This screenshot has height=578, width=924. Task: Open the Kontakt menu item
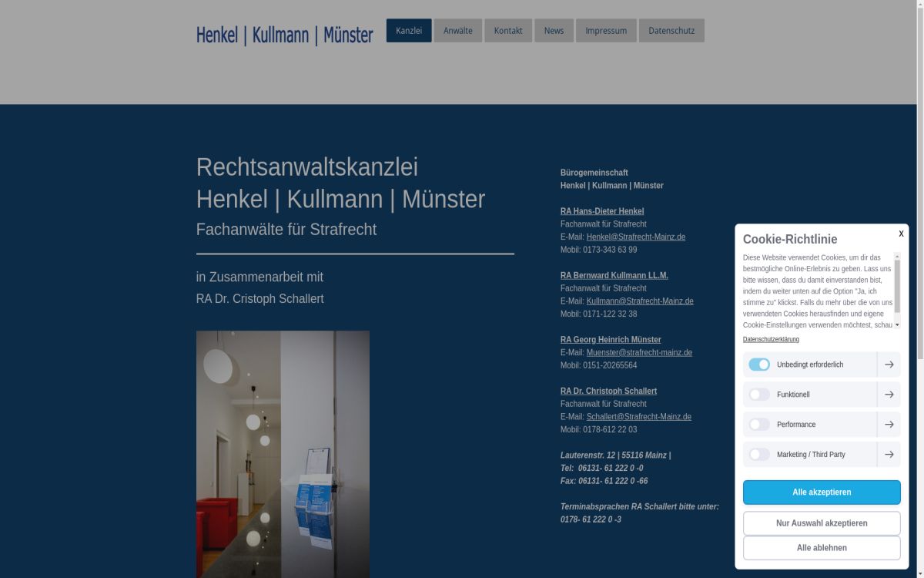point(507,31)
